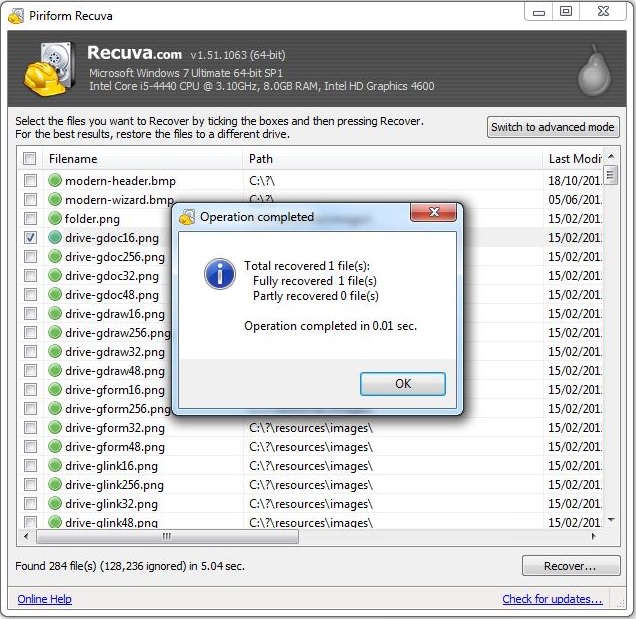Click the vertical scrollbar thumb

tap(611, 175)
